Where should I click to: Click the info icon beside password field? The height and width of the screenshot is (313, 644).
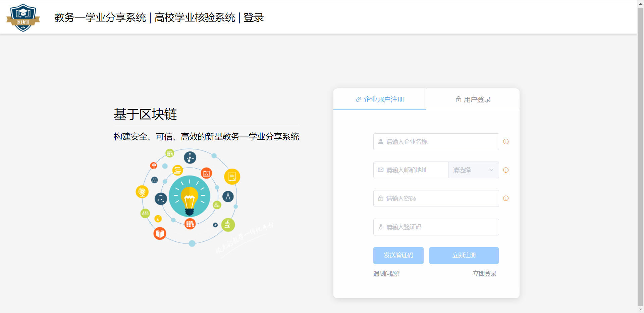[x=506, y=198]
